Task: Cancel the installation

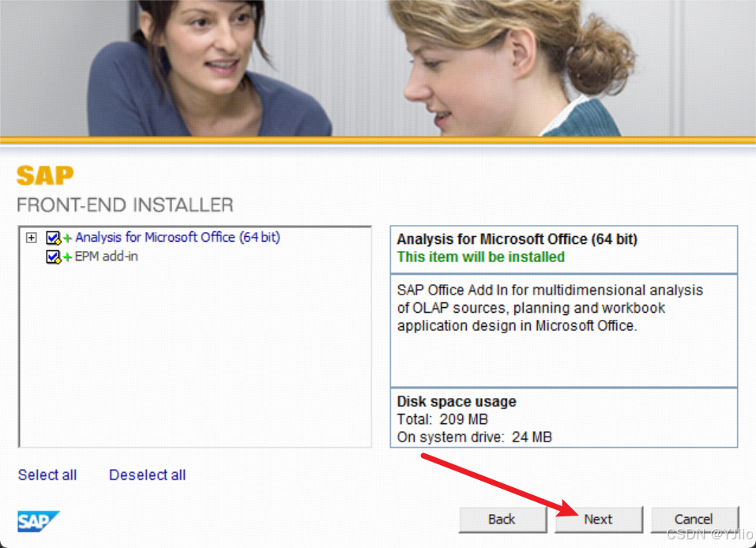Action: point(694,519)
